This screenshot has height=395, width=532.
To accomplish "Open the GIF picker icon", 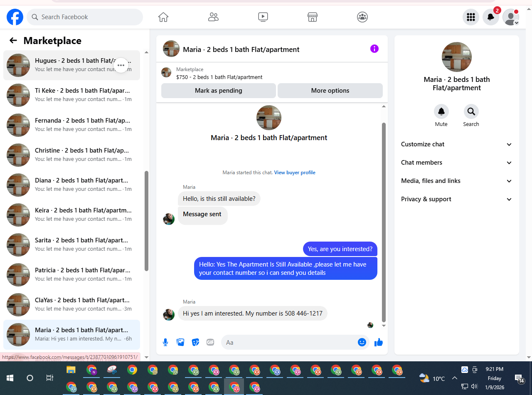I will [210, 342].
